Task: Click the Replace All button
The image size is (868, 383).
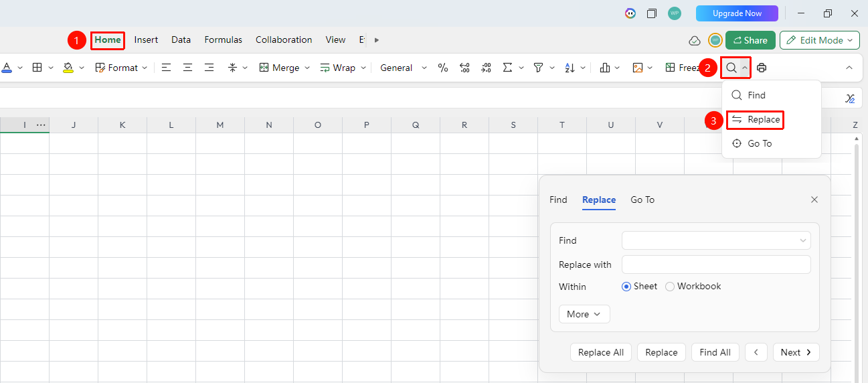Action: tap(601, 352)
